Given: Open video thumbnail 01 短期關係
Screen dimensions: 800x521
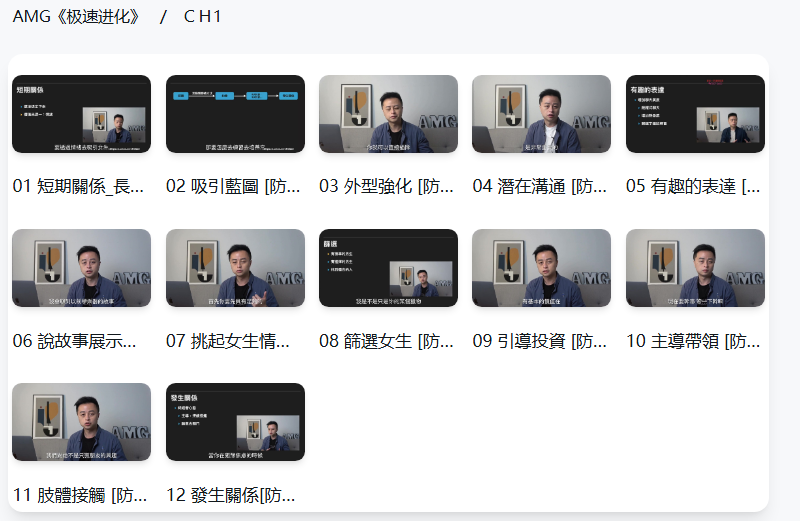Looking at the screenshot, I should click(x=82, y=114).
